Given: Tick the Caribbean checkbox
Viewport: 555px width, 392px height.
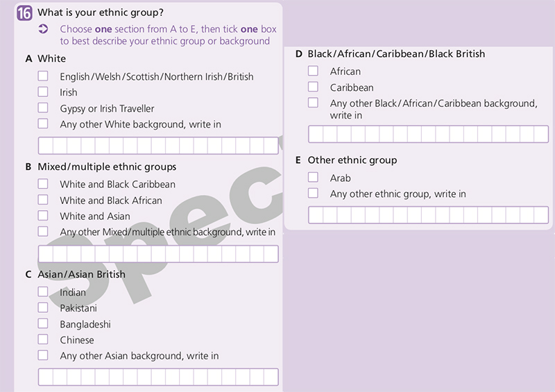Looking at the screenshot, I should coord(313,87).
